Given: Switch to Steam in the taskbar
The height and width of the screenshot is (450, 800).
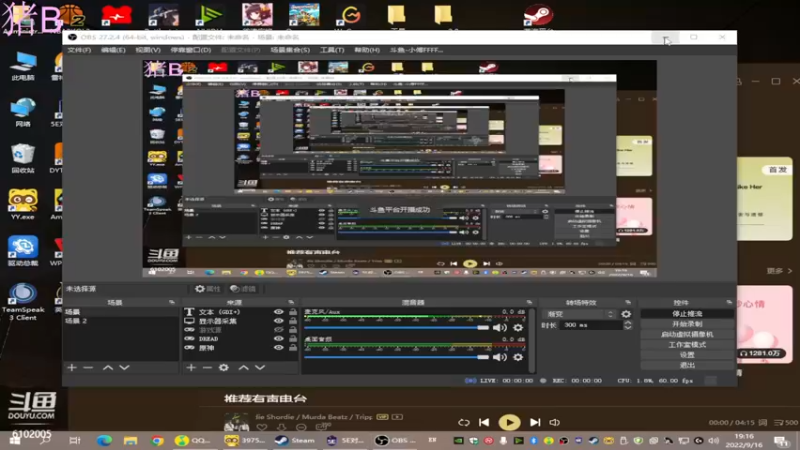Looking at the screenshot, I should pos(295,440).
